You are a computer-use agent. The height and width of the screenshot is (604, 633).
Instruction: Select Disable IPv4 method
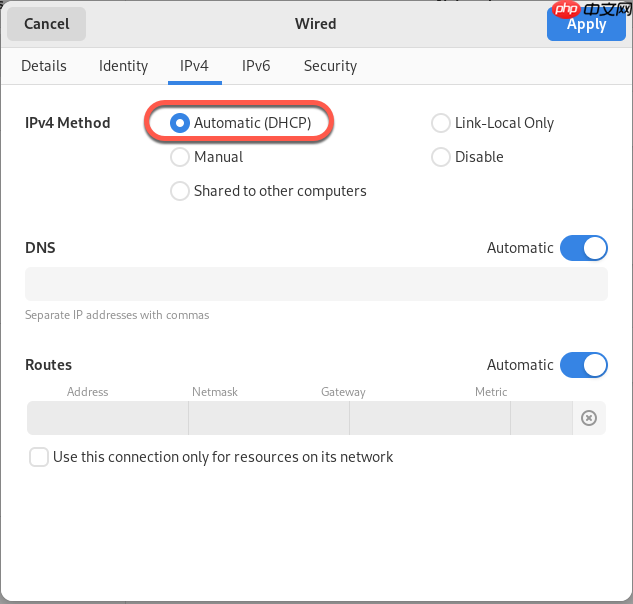click(441, 157)
